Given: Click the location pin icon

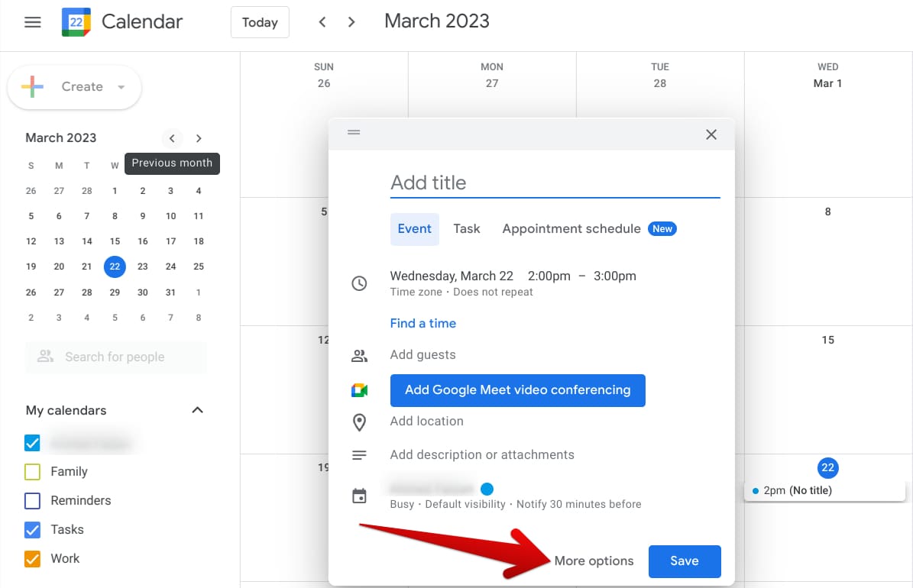Looking at the screenshot, I should (359, 422).
